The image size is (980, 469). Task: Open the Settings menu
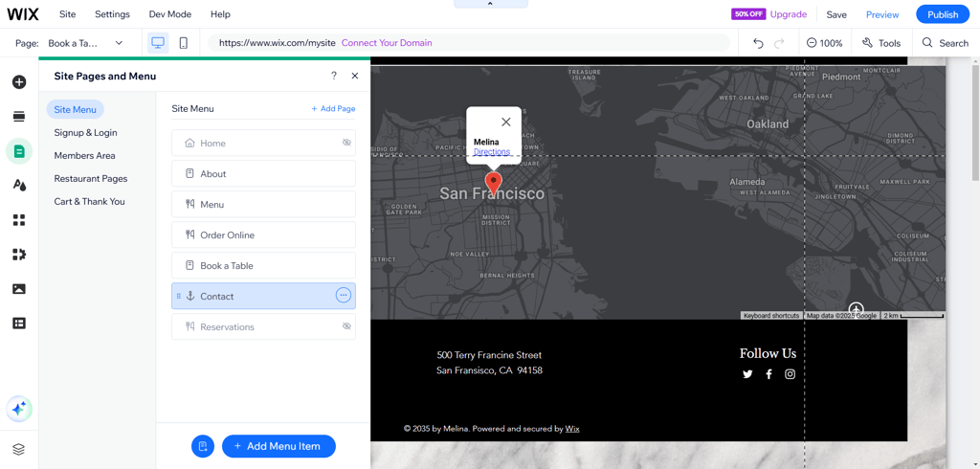coord(113,13)
